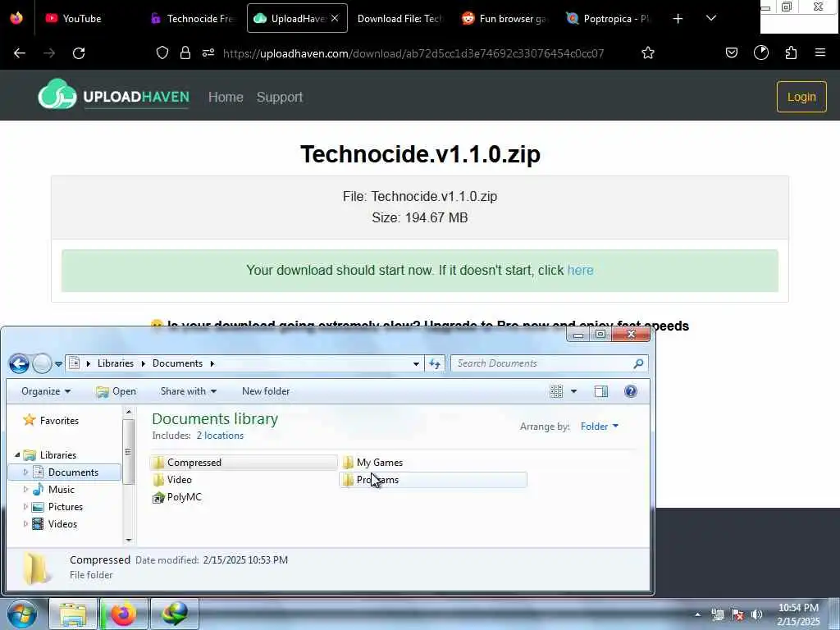This screenshot has height=630, width=840.
Task: Click Explorer's forward arrow button
Action: point(42,363)
